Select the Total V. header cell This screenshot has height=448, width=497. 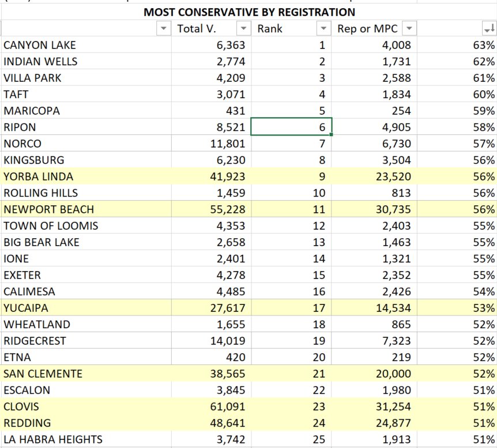coord(211,28)
